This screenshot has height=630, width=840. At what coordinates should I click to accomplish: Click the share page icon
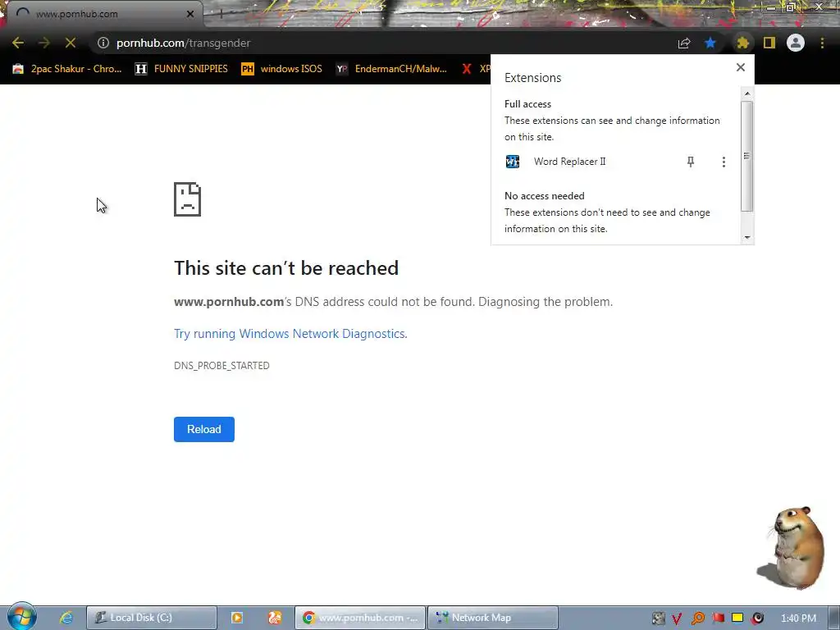click(x=684, y=43)
